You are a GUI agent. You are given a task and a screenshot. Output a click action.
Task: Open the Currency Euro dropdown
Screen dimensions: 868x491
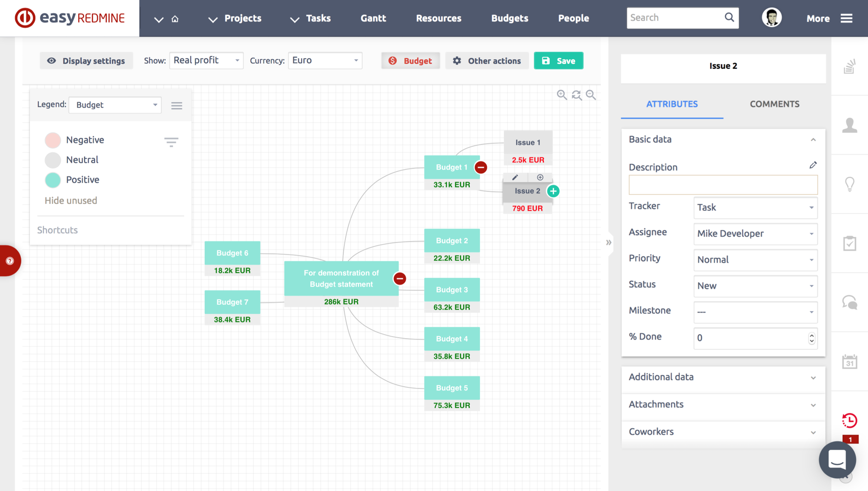coord(325,61)
